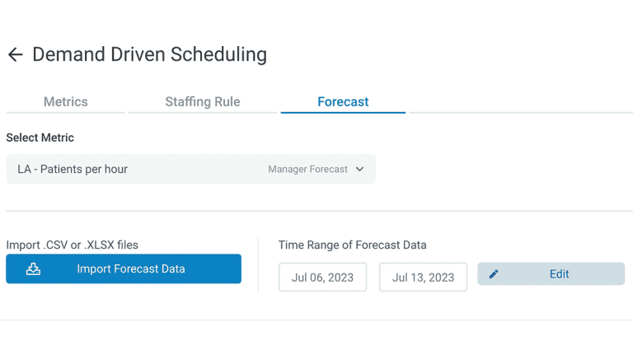The width and height of the screenshot is (633, 364).
Task: Click the Demand Driven Scheduling heading
Action: click(x=150, y=54)
